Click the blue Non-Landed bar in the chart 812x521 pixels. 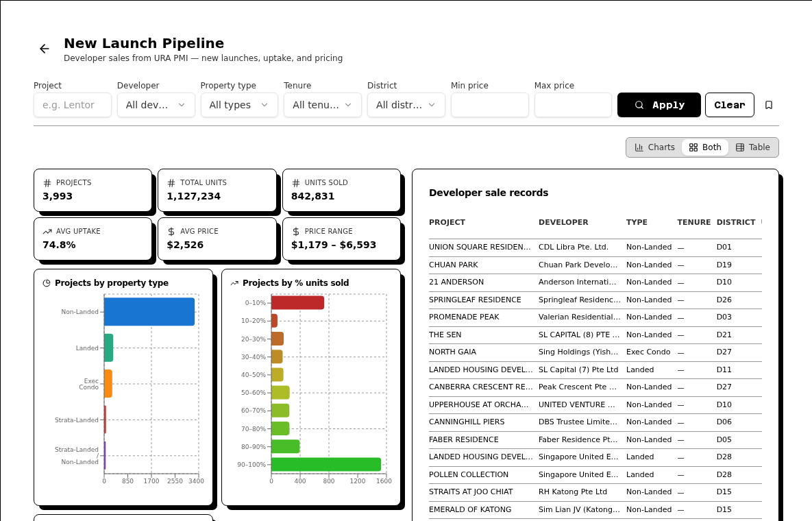[149, 312]
